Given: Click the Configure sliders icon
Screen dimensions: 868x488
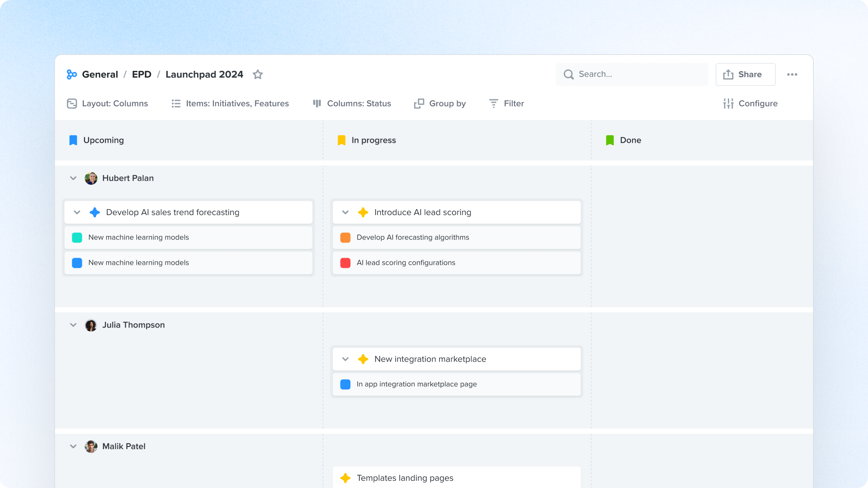Looking at the screenshot, I should tap(728, 103).
